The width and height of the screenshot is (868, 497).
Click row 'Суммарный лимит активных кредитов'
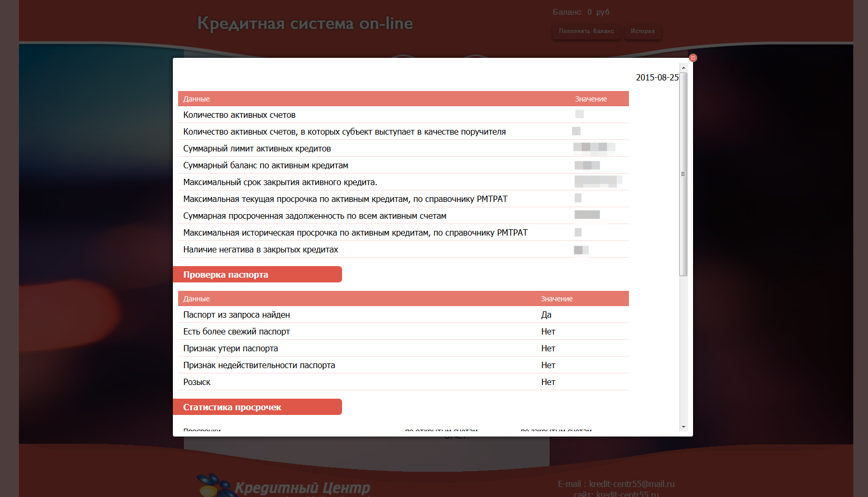click(x=404, y=148)
